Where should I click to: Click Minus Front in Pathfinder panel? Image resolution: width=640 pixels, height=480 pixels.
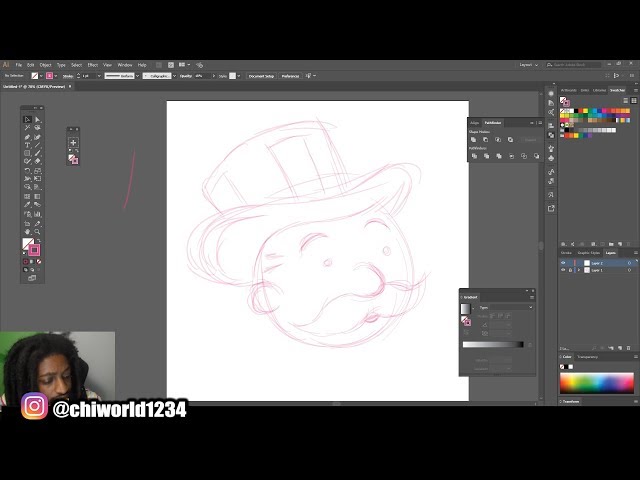click(486, 140)
